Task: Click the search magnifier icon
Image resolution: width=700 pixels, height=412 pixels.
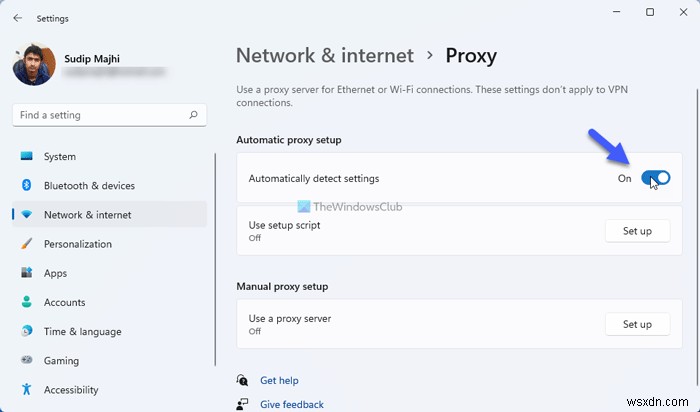Action: (x=193, y=115)
